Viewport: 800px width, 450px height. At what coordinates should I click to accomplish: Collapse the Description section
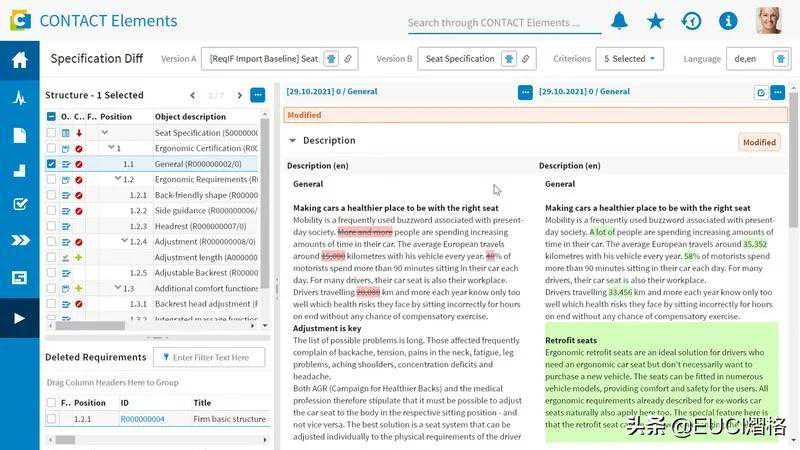[293, 141]
